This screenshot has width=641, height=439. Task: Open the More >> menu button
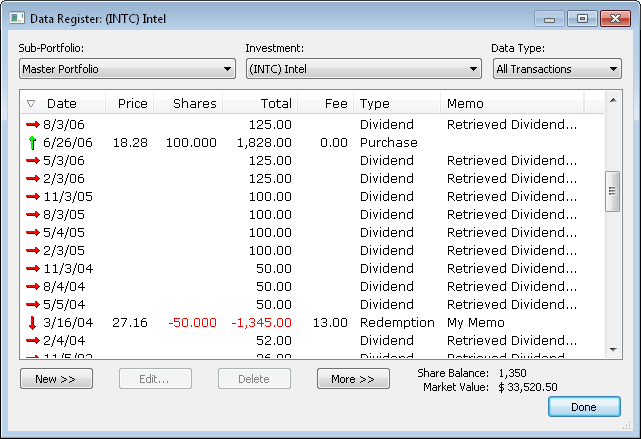353,379
